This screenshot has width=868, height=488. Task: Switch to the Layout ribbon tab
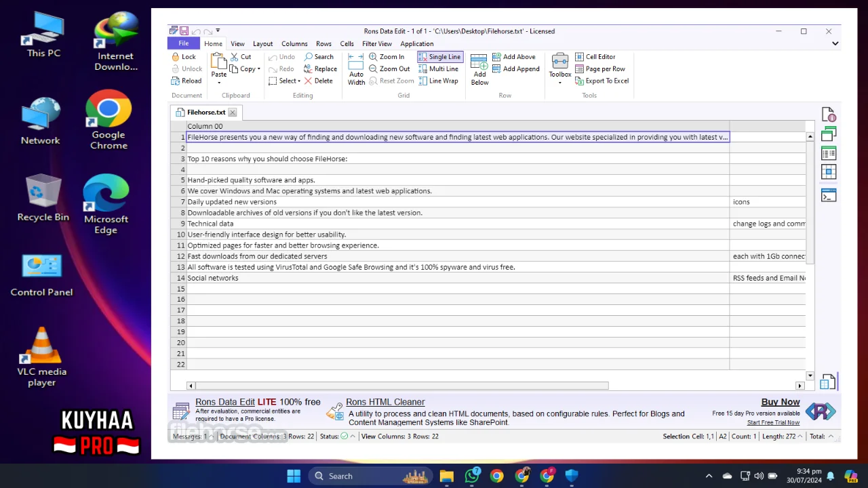[x=262, y=43]
